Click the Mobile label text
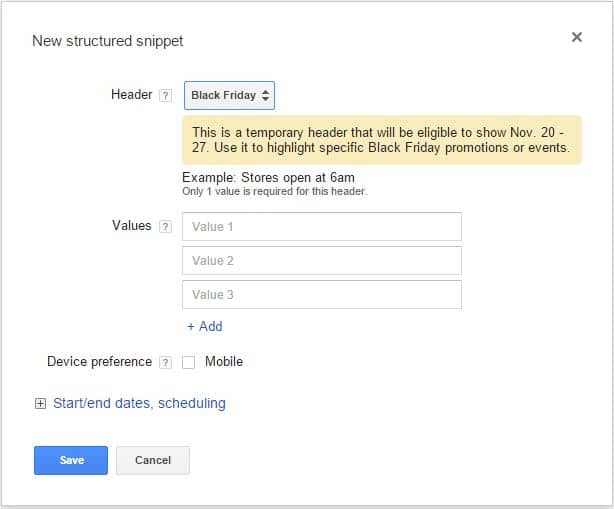 pyautogui.click(x=224, y=361)
